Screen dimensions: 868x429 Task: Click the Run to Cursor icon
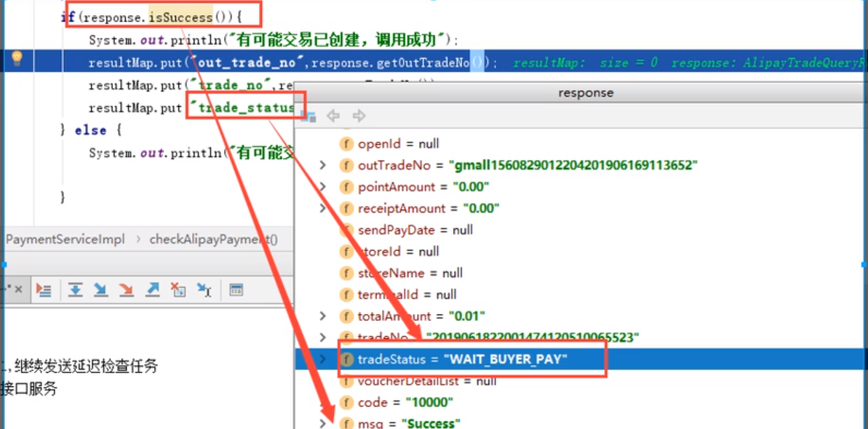pos(204,289)
